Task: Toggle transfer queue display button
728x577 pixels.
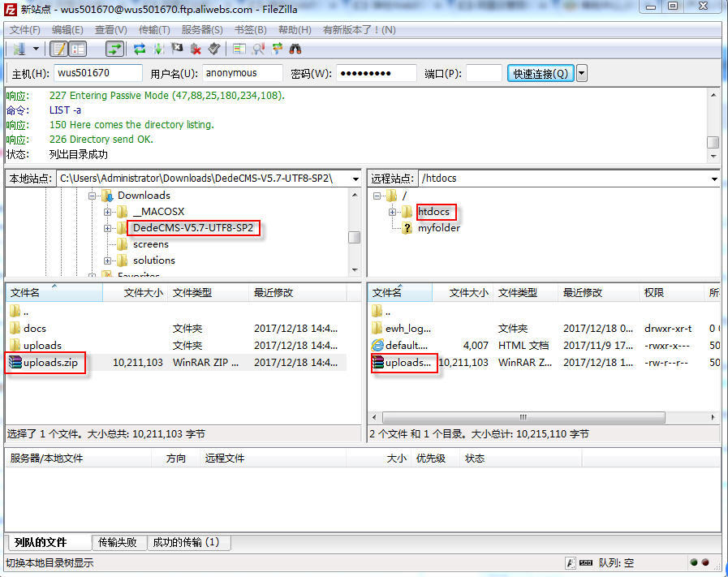Action: coord(114,49)
